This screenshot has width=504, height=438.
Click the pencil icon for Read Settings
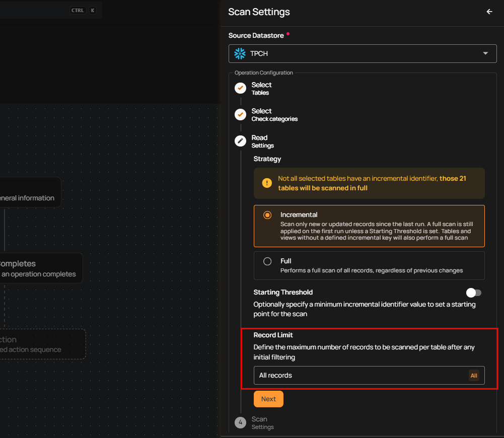point(240,141)
